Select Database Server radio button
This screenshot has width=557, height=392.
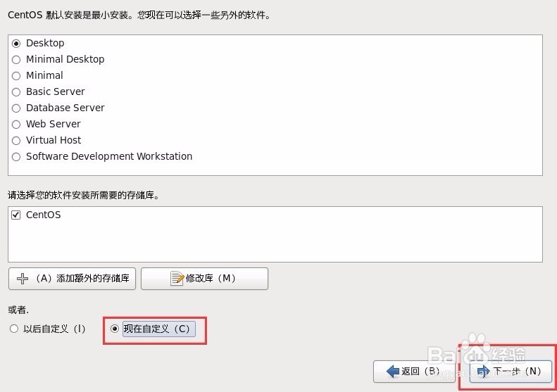click(16, 108)
